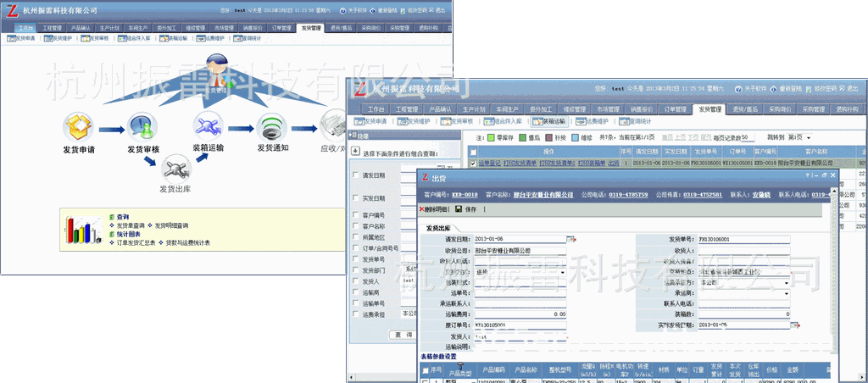
Task: Tick the 客户编号 search condition checkbox
Action: [x=355, y=214]
